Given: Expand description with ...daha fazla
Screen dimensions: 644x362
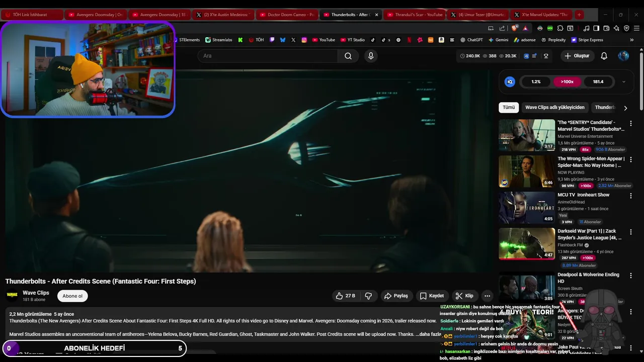Looking at the screenshot, I should click(x=428, y=334).
